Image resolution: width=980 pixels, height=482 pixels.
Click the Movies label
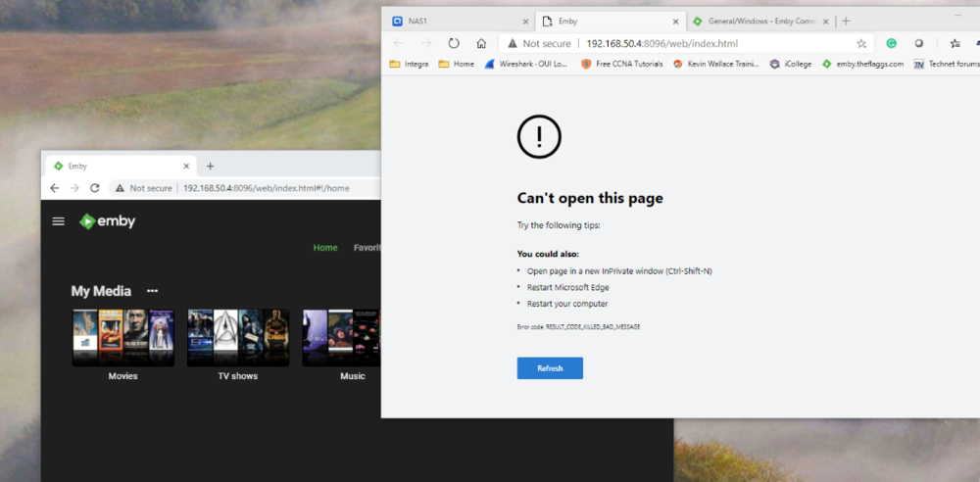pos(123,376)
